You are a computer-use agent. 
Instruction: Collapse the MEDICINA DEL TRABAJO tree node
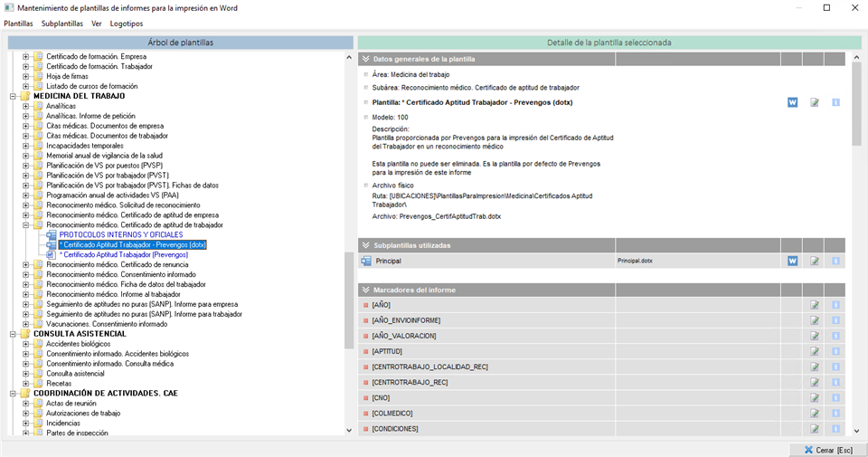(13, 97)
